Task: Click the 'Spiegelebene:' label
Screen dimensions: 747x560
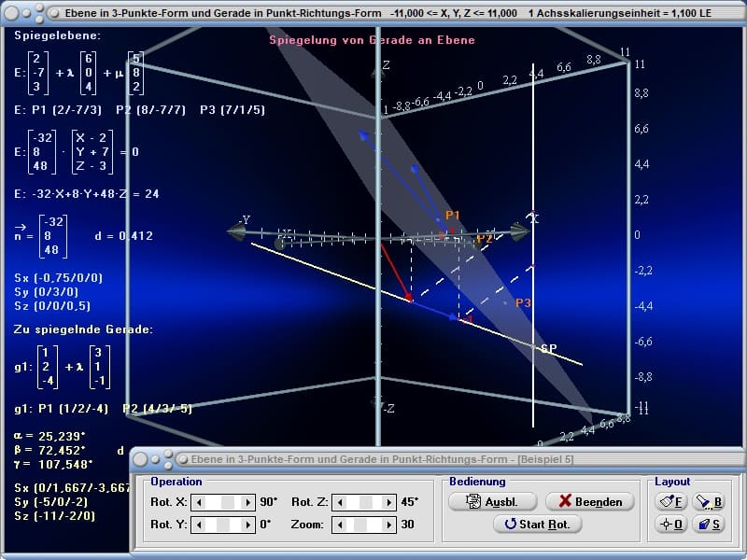Action: click(57, 35)
